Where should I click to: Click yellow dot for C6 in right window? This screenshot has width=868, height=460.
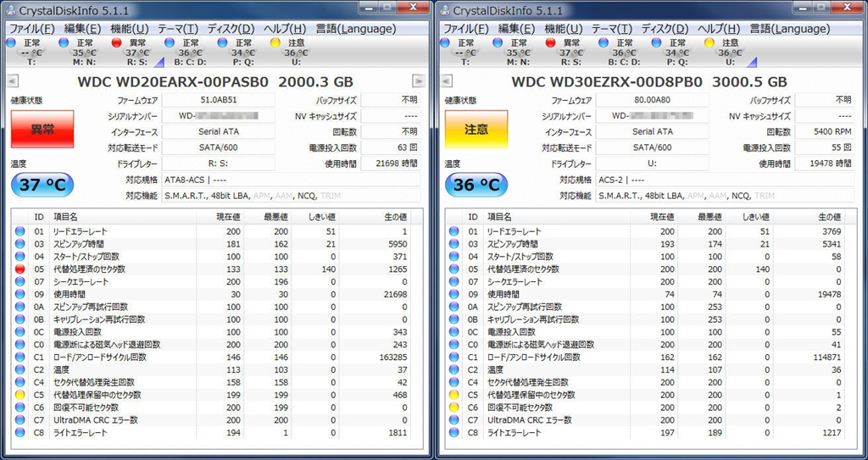click(454, 407)
